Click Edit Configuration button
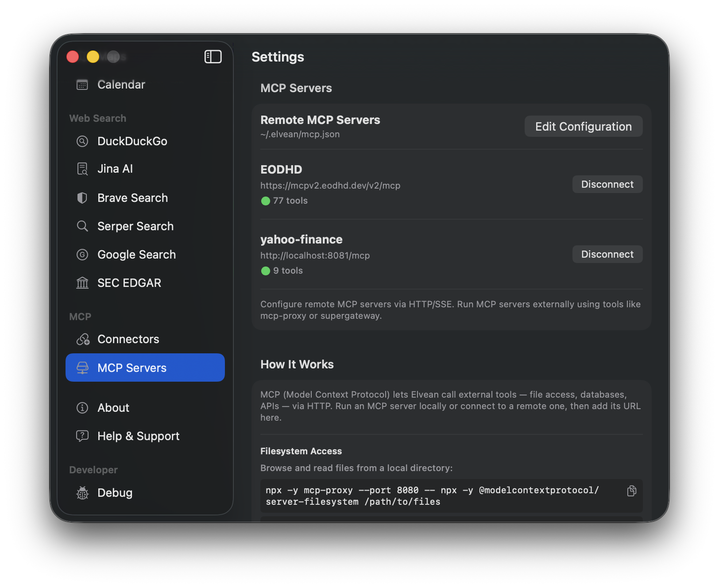 pyautogui.click(x=584, y=127)
